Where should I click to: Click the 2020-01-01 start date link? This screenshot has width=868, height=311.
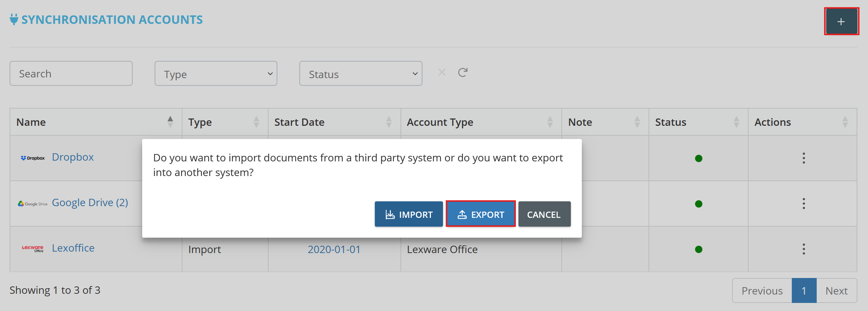click(334, 249)
